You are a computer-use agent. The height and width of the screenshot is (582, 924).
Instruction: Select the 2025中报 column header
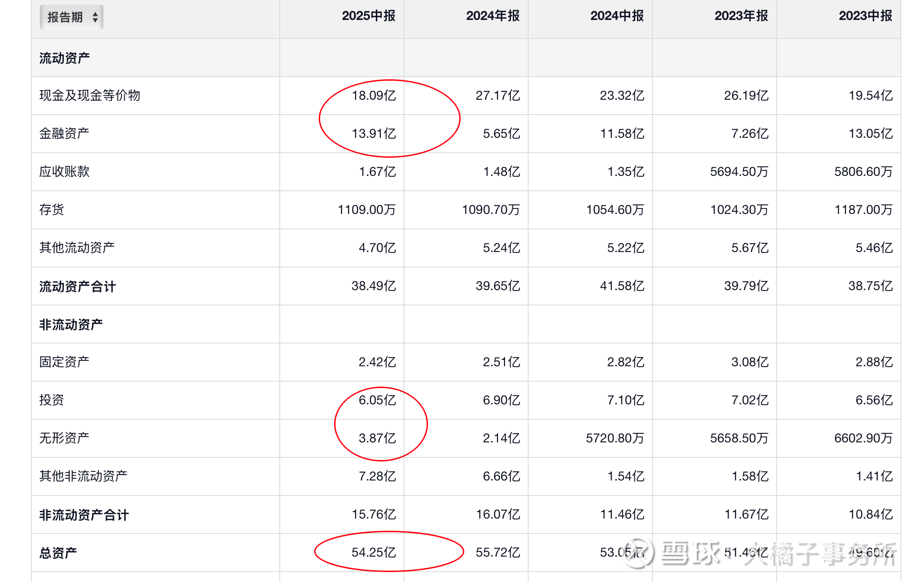click(x=368, y=16)
